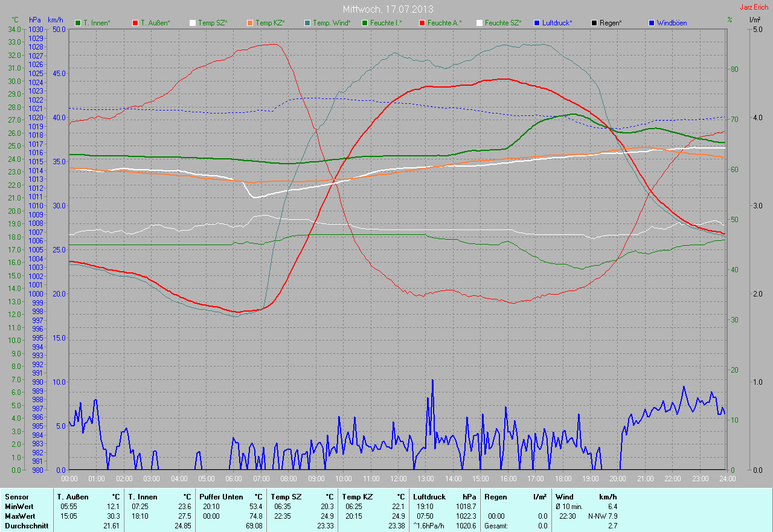Click the red T. Außen legend marker
Image resolution: width=773 pixels, height=532 pixels.
tap(135, 23)
